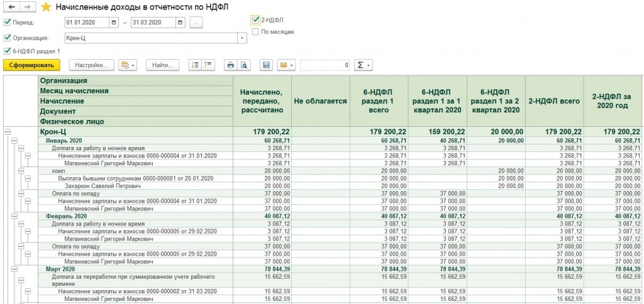Screen dimensions: 644x304
Task: Open the sigma sum function dropdown
Action: [363, 65]
